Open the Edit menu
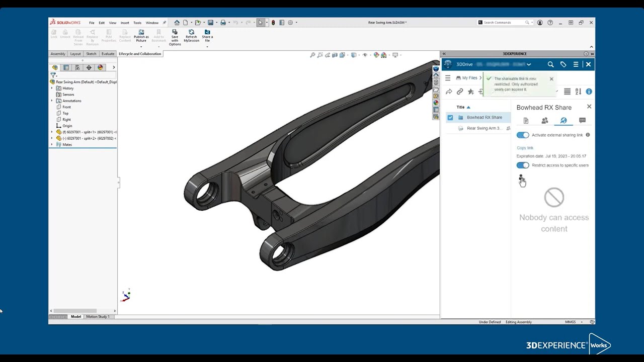 point(102,23)
